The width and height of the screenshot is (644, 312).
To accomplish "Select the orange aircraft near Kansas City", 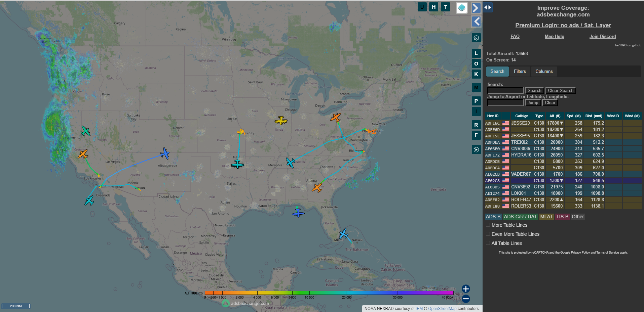I will tap(241, 131).
